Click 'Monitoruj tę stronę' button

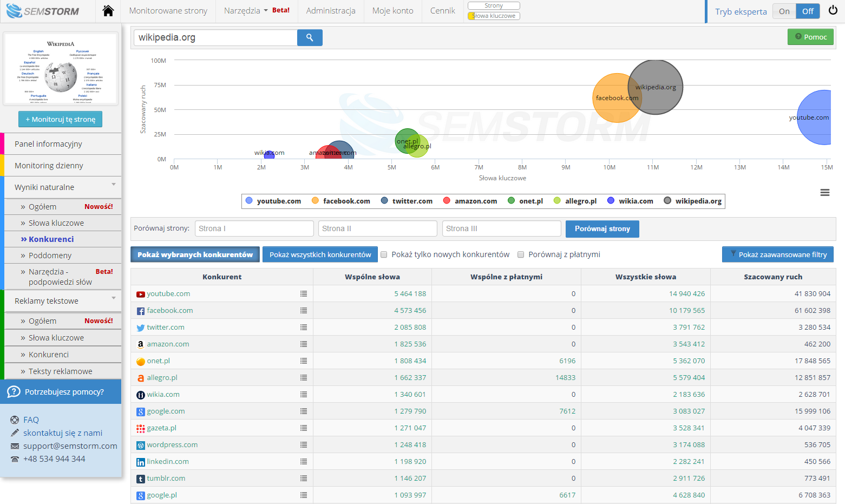(x=61, y=119)
